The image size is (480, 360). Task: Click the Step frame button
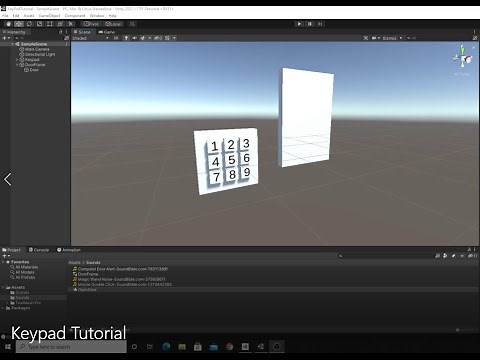coord(320,24)
